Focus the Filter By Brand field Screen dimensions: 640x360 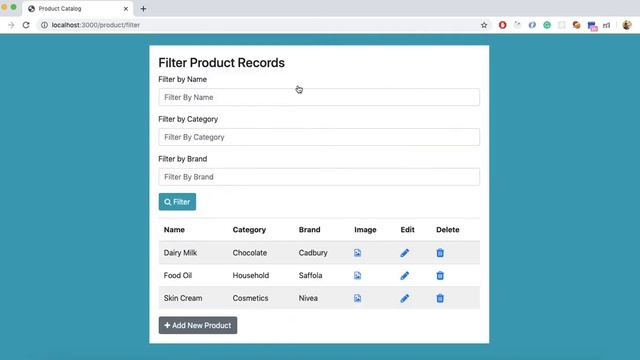click(319, 177)
